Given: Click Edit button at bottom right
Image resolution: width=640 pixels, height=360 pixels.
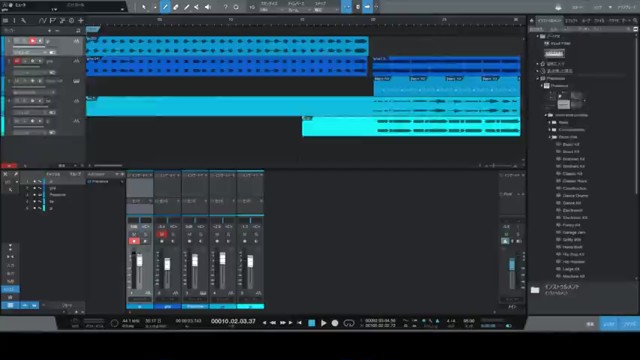Looking at the screenshot, I should pos(590,324).
